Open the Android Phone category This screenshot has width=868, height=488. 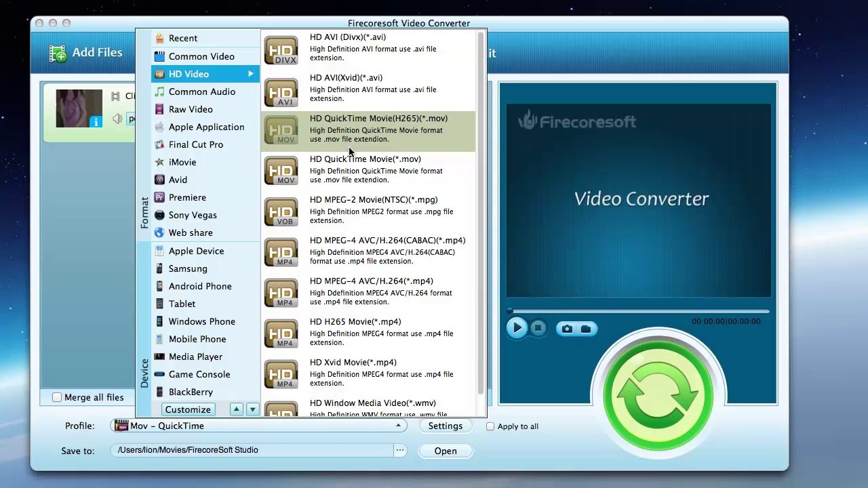(205, 286)
